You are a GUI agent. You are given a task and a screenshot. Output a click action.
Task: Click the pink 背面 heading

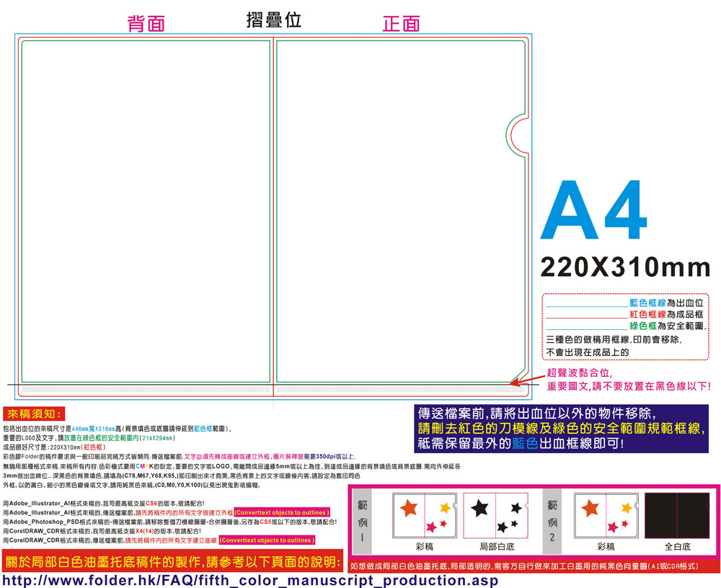(146, 24)
